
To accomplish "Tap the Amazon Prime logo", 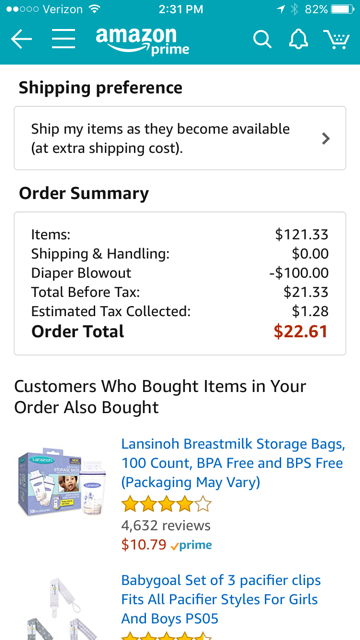I will pyautogui.click(x=142, y=41).
